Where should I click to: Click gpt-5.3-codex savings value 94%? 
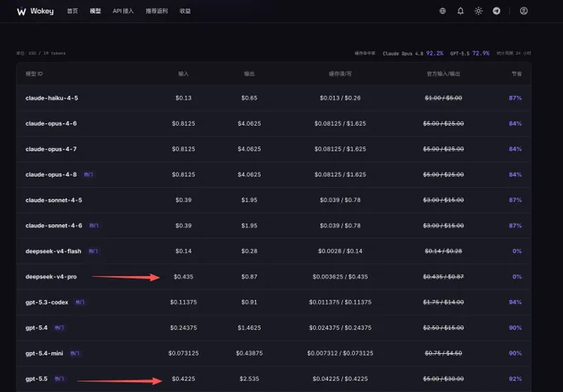tap(515, 303)
